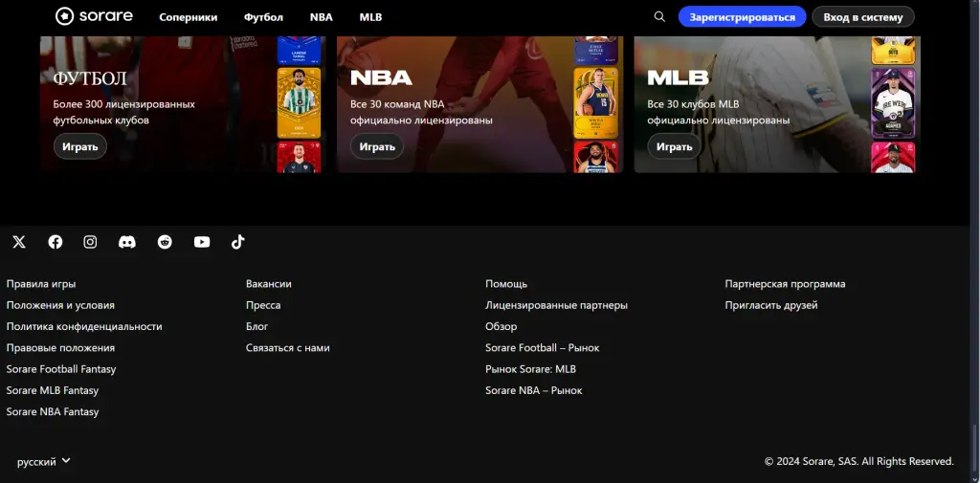Image resolution: width=980 pixels, height=483 pixels.
Task: Click the Вход в систему button
Action: [863, 17]
